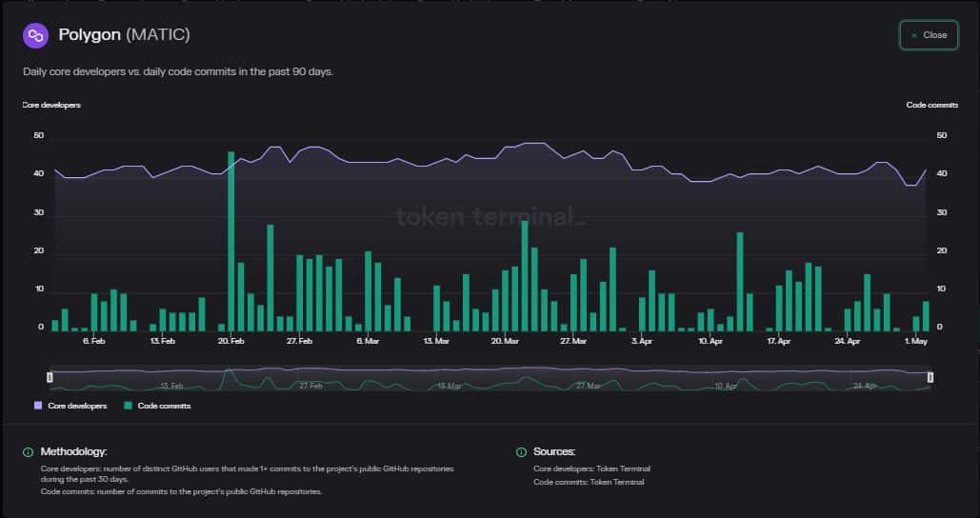Click the range navigator mini chart

point(490,379)
